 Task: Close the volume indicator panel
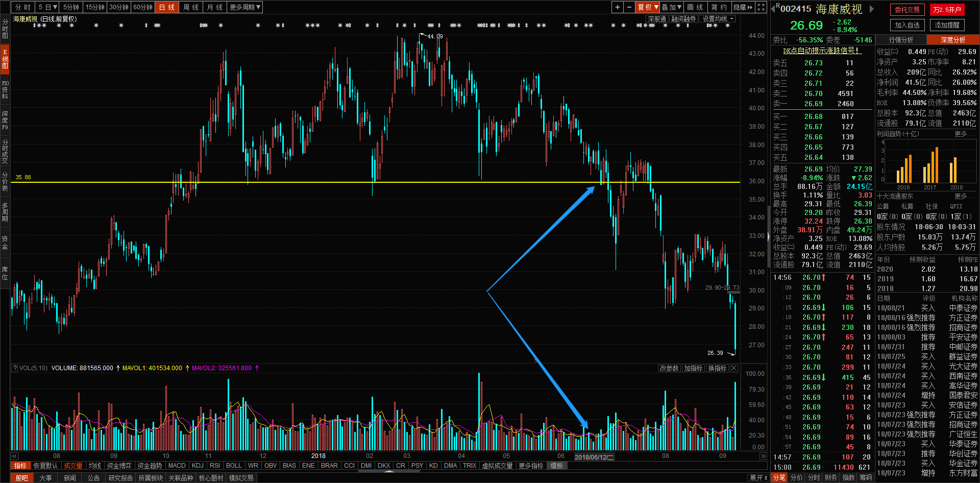tap(734, 368)
